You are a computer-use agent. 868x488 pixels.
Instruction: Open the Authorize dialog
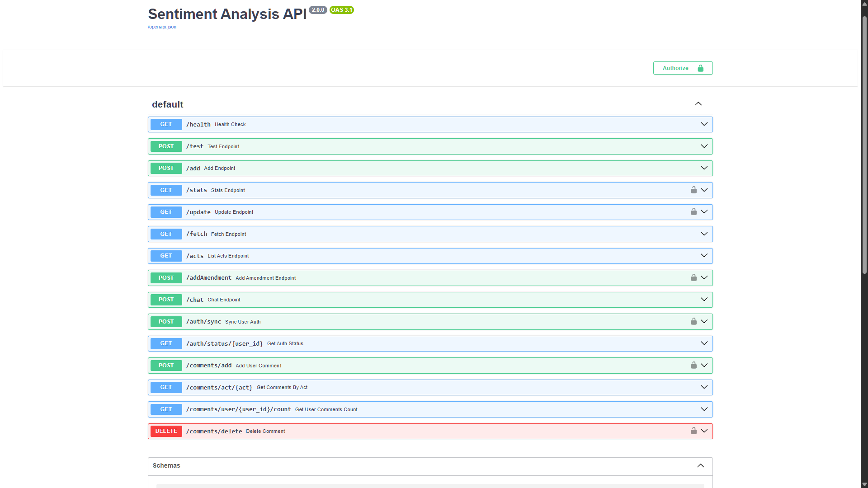[676, 68]
